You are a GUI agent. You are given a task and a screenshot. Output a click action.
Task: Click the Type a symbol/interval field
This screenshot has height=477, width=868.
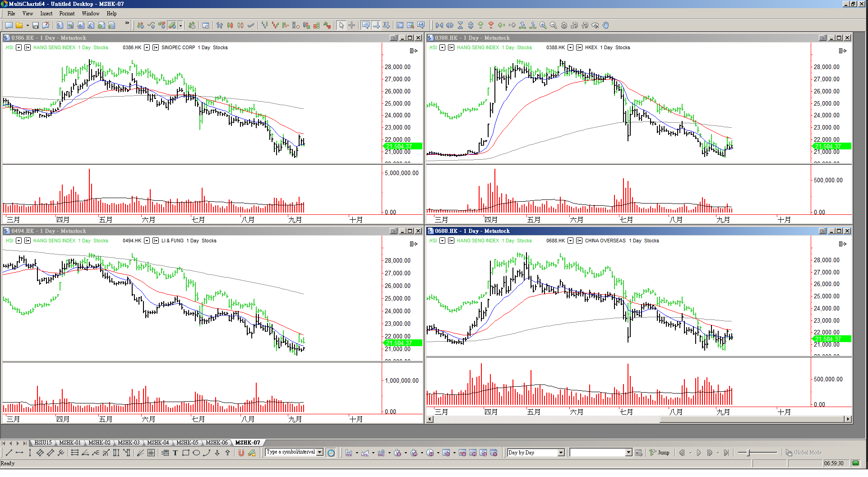click(x=291, y=452)
